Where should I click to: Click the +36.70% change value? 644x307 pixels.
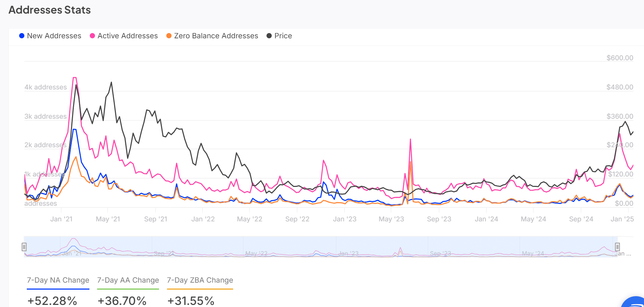click(x=122, y=301)
